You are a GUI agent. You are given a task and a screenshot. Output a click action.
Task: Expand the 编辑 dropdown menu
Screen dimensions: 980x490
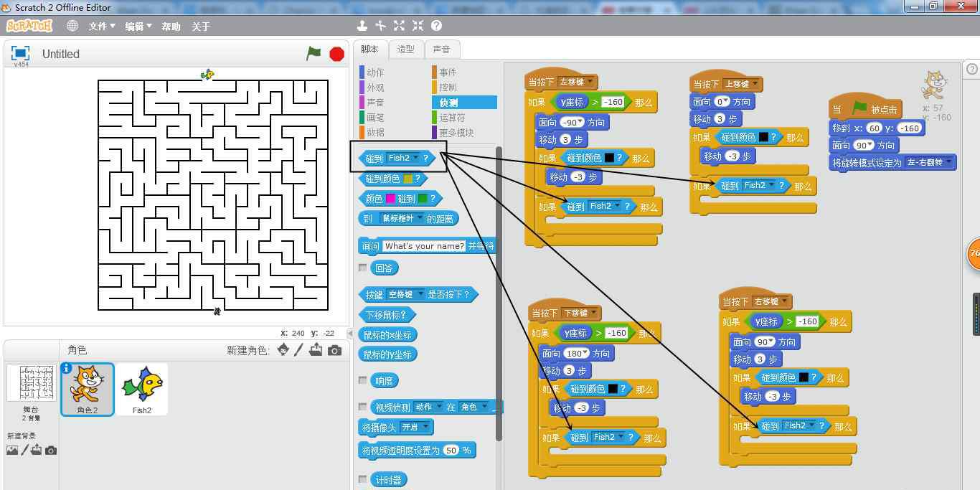click(x=138, y=26)
